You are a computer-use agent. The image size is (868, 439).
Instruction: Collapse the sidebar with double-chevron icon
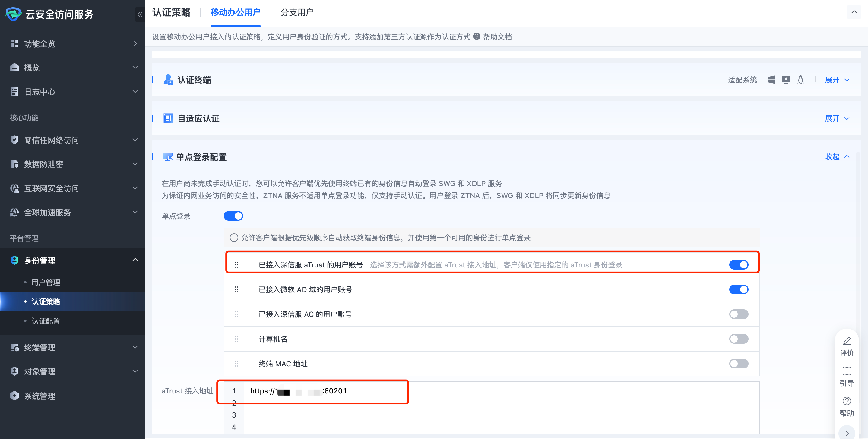click(140, 14)
